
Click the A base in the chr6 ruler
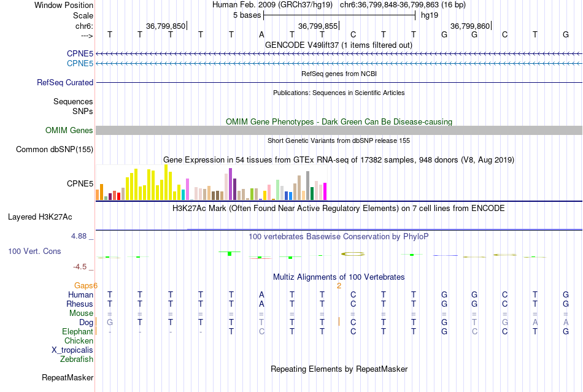coord(262,35)
